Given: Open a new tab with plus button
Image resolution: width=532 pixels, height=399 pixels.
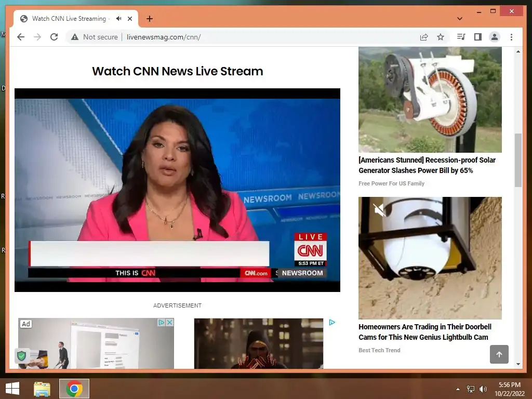Looking at the screenshot, I should (x=150, y=19).
